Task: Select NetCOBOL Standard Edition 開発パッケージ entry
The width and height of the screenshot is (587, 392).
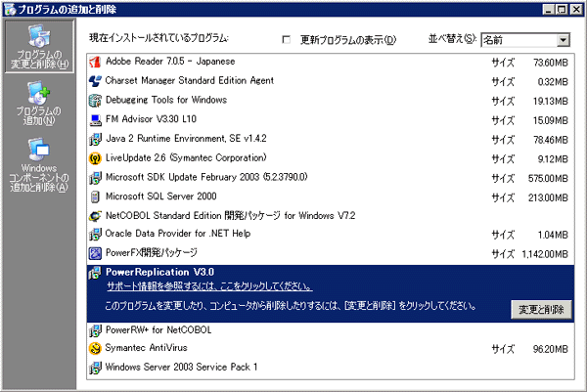Action: (331, 216)
